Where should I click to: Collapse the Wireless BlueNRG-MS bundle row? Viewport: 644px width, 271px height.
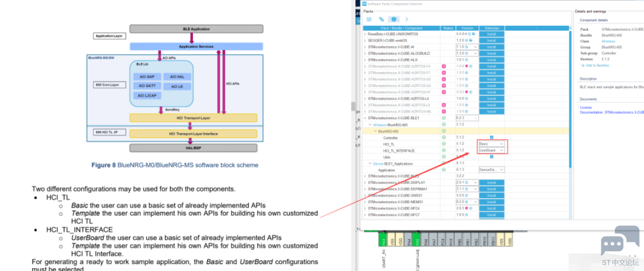click(370, 125)
